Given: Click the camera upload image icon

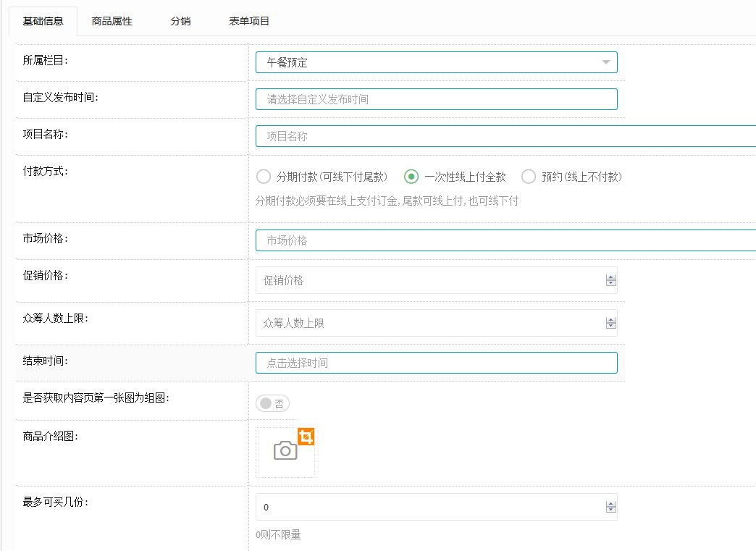Looking at the screenshot, I should tap(285, 451).
